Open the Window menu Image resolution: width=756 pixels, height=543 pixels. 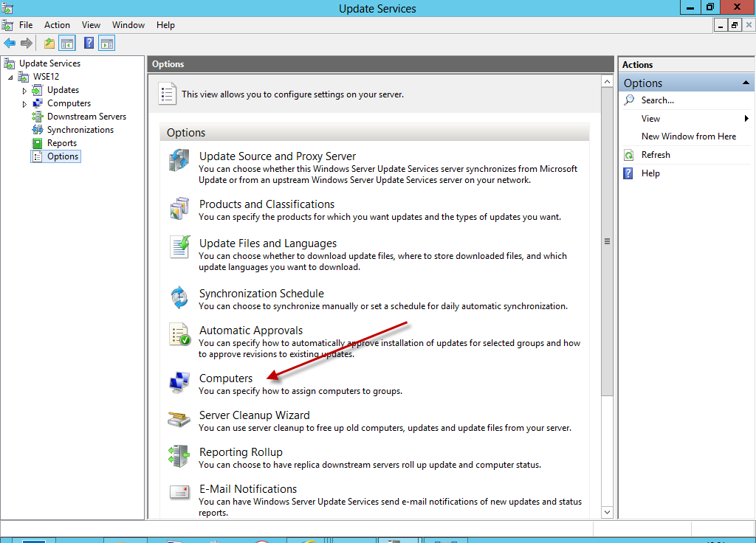(x=128, y=25)
